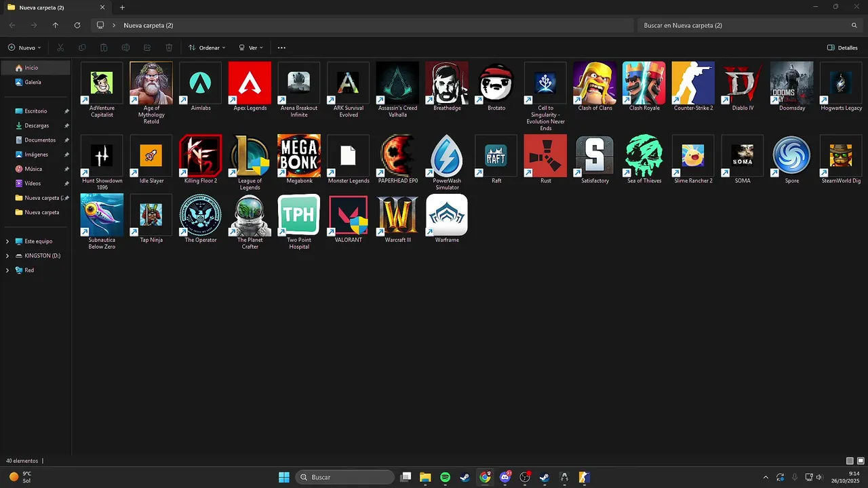Expand Este equipo in navigation pane
This screenshot has width=868, height=488.
7,241
